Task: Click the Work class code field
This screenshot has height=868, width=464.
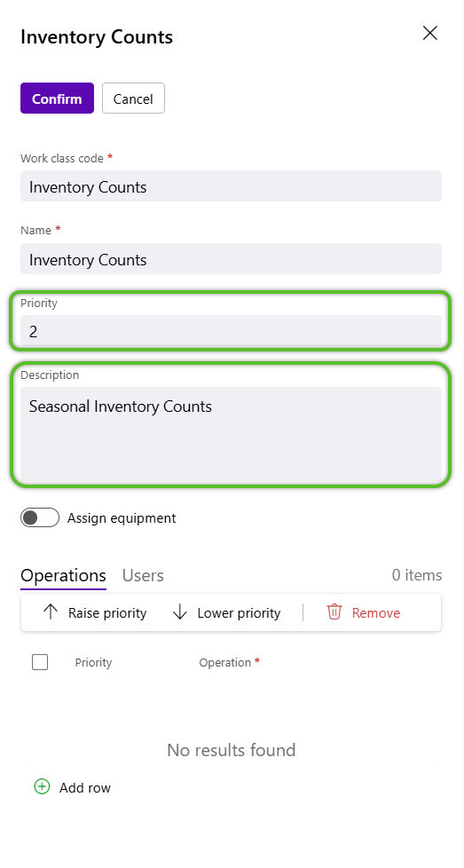Action: click(x=232, y=186)
